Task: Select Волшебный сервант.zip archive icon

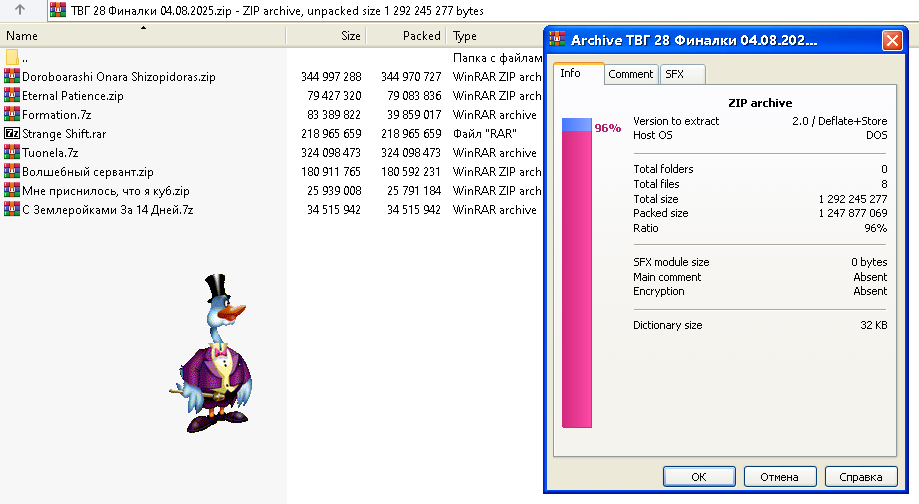Action: 12,171
